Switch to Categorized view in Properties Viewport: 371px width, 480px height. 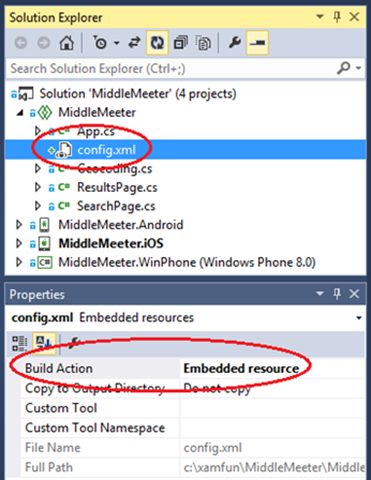click(x=19, y=343)
